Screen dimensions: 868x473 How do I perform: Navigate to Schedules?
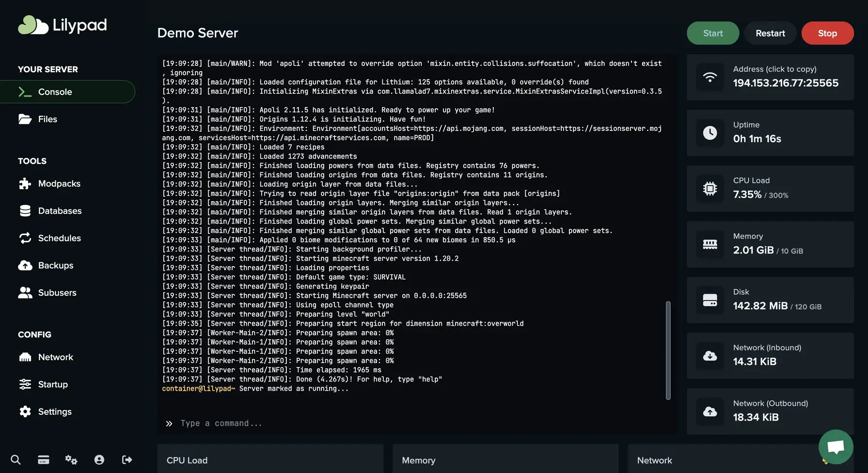59,238
